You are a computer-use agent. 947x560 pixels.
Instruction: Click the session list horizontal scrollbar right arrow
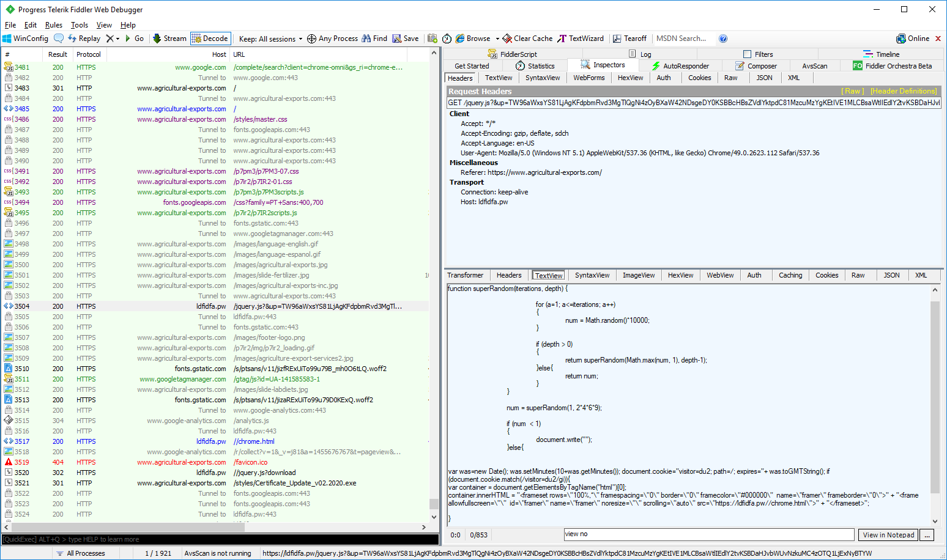tap(424, 527)
